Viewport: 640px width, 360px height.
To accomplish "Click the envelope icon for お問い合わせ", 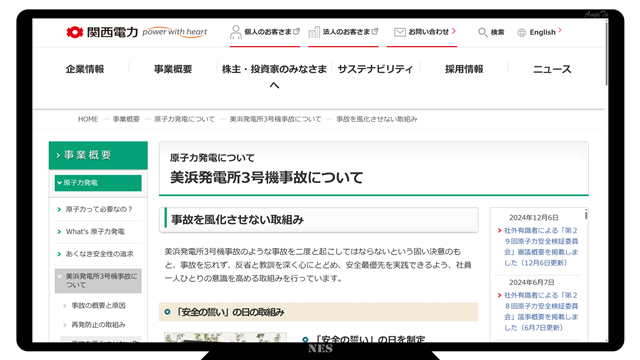I will 400,32.
